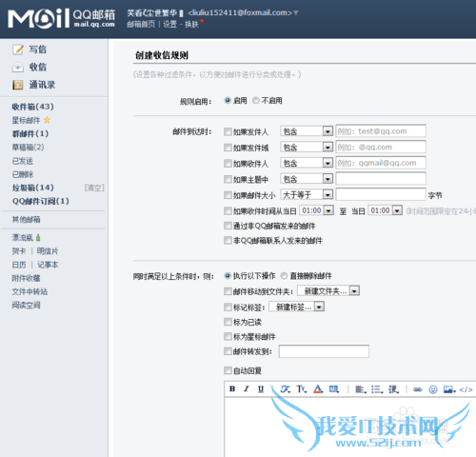The width and height of the screenshot is (476, 457).
Task: Check the 如果发件域 checkbox
Action: (x=228, y=148)
